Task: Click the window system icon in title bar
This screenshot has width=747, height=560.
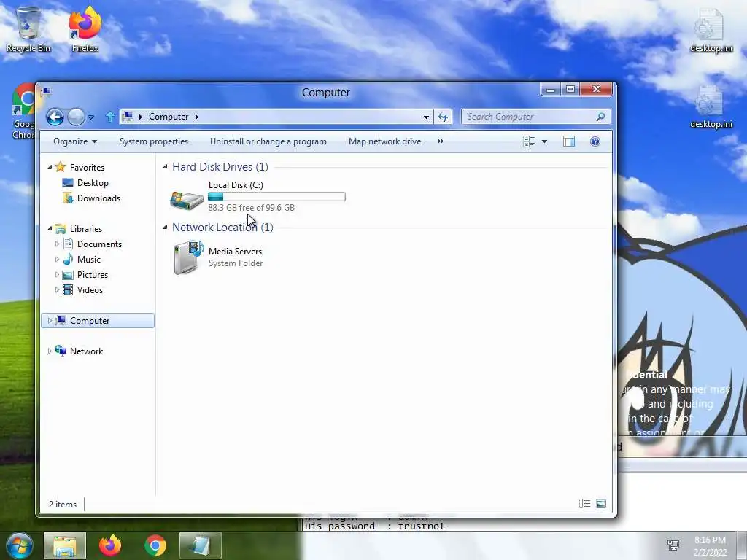Action: (x=46, y=91)
